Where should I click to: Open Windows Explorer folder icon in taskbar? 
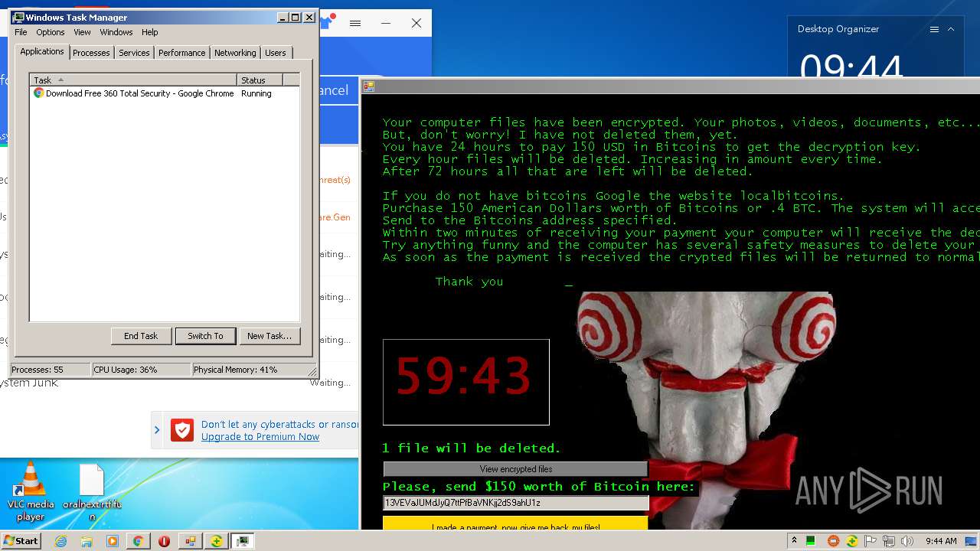87,541
